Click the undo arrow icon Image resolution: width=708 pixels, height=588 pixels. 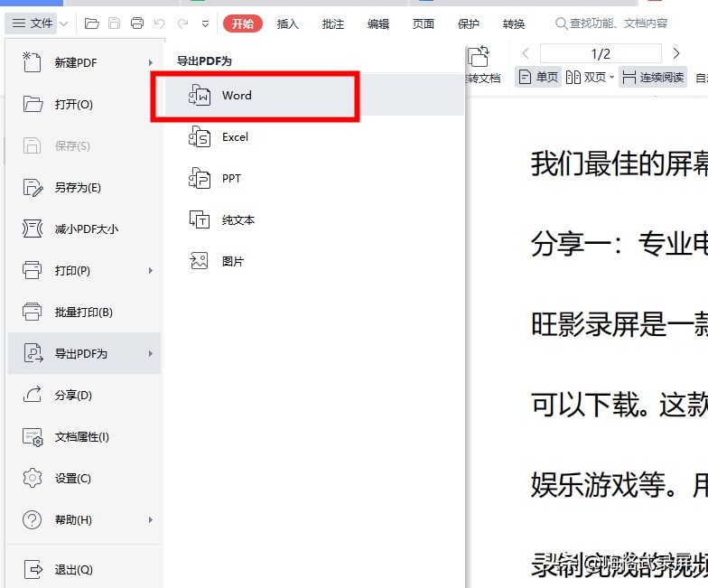[x=159, y=23]
